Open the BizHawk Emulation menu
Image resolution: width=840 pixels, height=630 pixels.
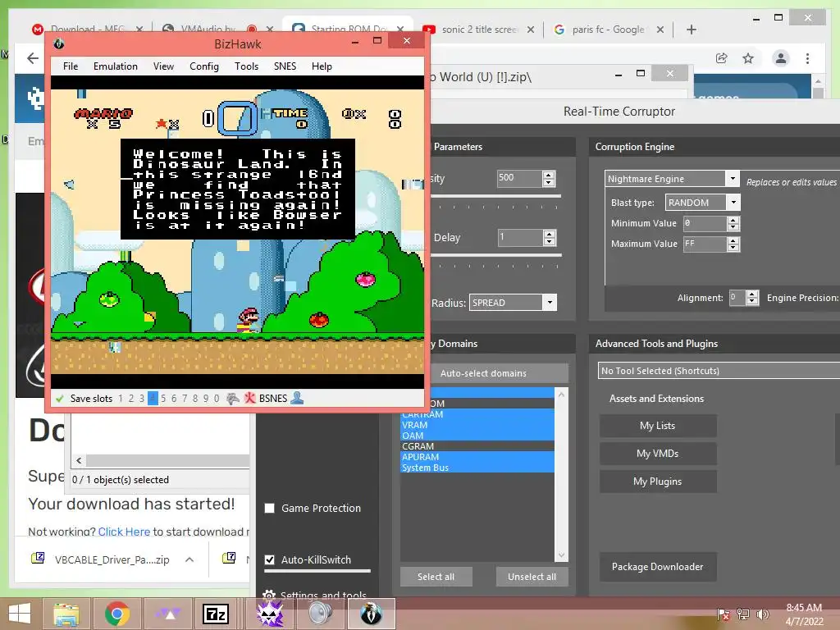pos(115,66)
